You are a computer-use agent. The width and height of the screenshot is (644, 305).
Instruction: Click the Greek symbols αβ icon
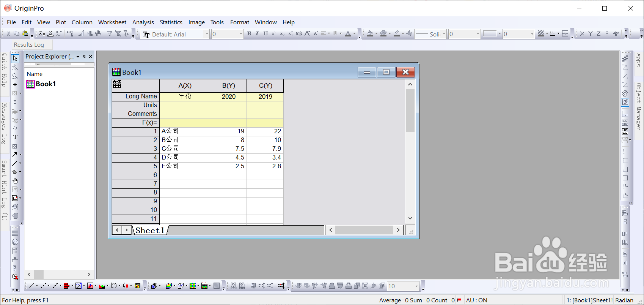tap(299, 34)
